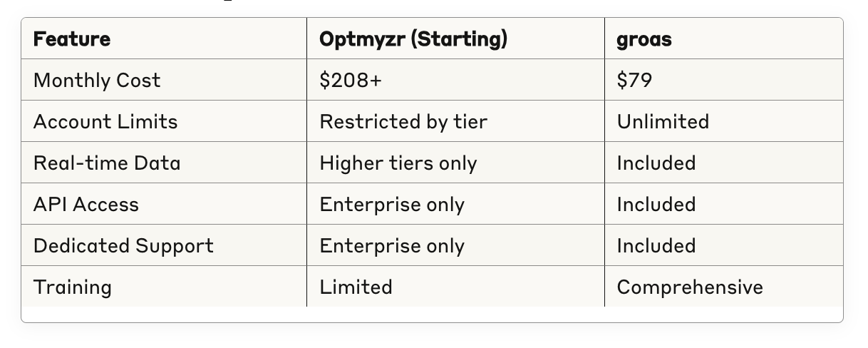The width and height of the screenshot is (868, 348).
Task: Click Included in Real-time Data row
Action: point(656,163)
